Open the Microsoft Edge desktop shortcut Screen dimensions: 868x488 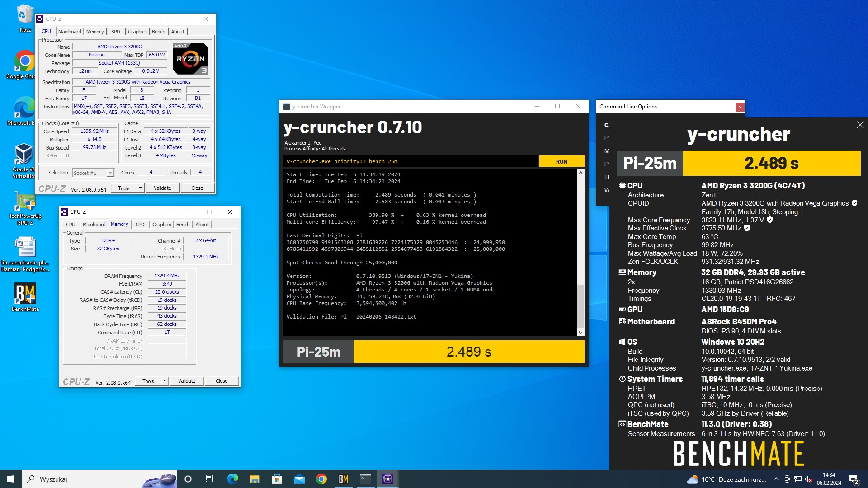(25, 111)
